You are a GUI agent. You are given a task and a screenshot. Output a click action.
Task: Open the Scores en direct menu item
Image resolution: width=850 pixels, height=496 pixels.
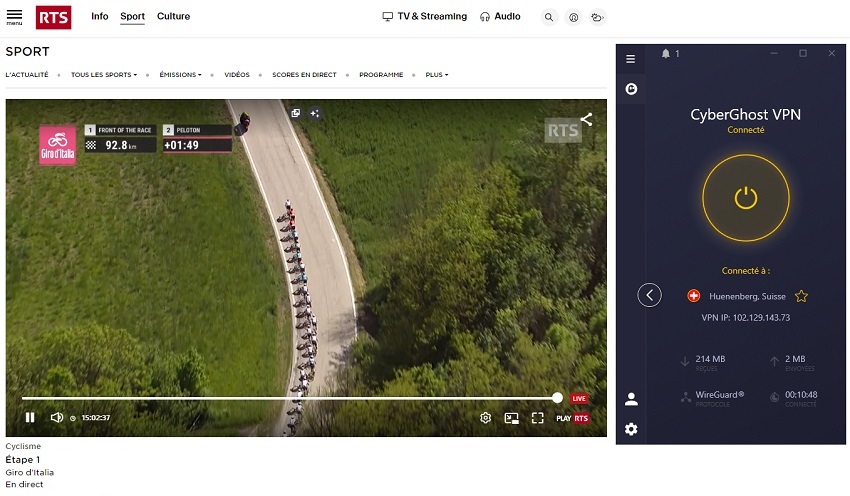(304, 75)
